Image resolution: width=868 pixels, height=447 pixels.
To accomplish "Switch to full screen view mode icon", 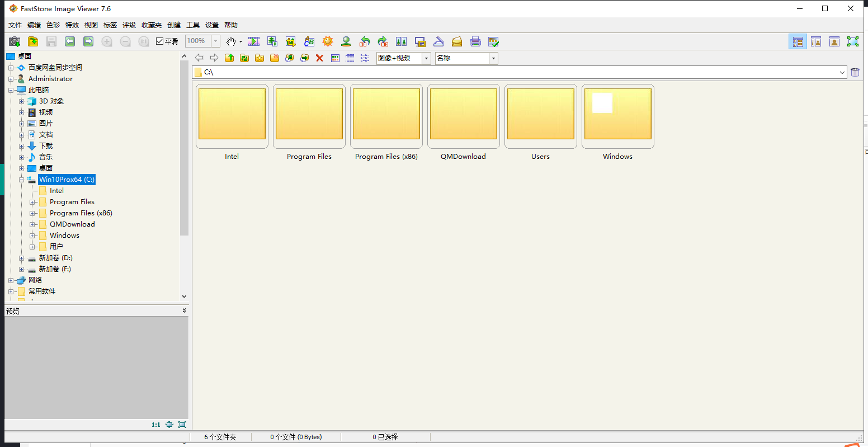I will (x=852, y=41).
